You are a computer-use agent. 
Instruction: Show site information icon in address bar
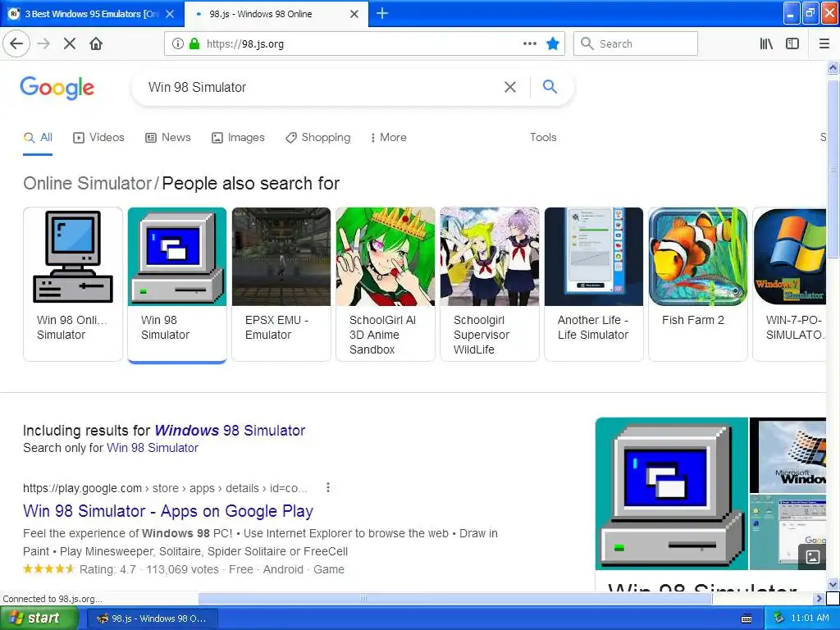177,44
